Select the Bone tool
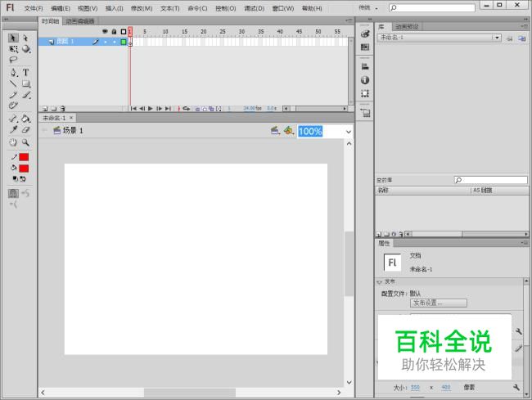The height and width of the screenshot is (400, 532). [13, 119]
